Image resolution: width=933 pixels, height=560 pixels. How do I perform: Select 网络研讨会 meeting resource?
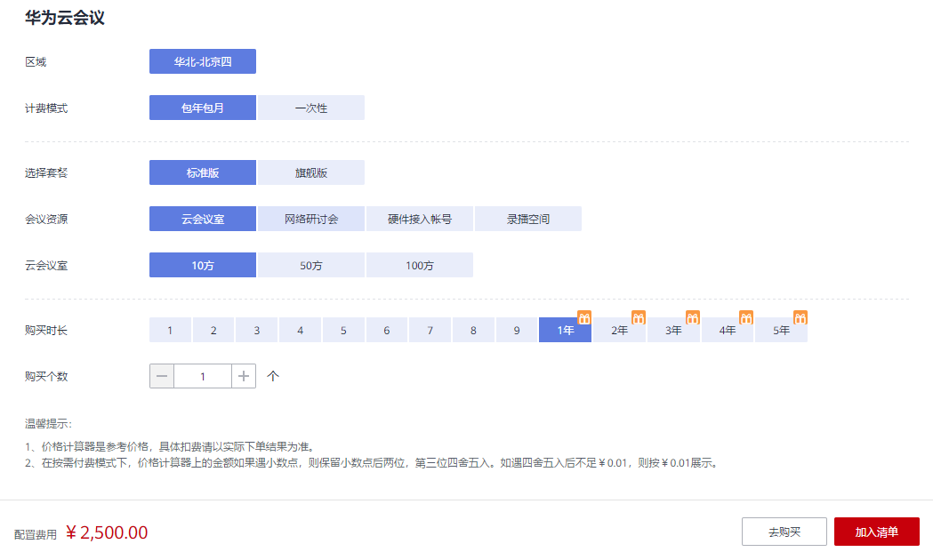(311, 220)
